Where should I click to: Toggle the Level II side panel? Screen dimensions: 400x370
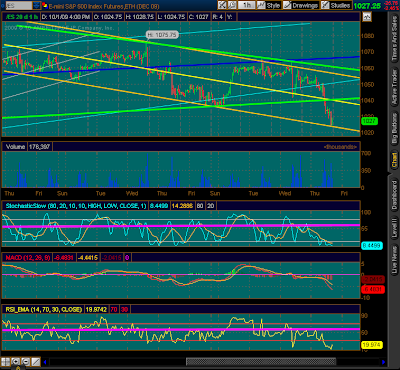(394, 227)
